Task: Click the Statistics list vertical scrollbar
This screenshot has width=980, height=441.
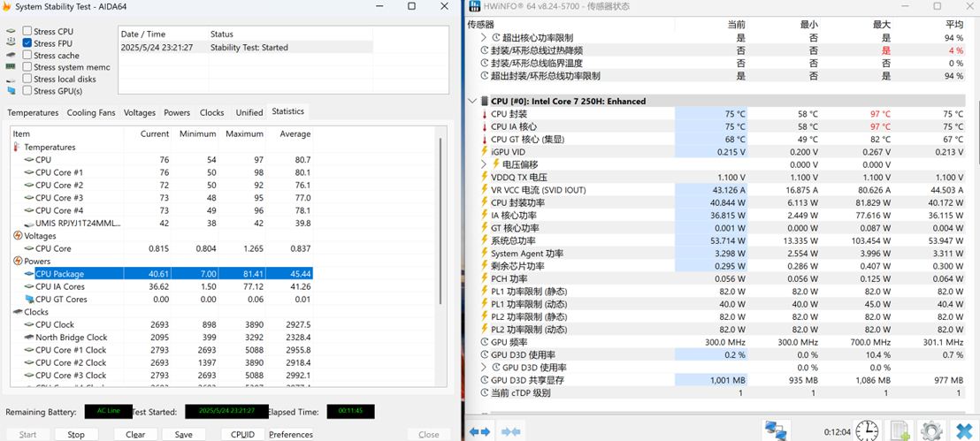Action: point(441,221)
